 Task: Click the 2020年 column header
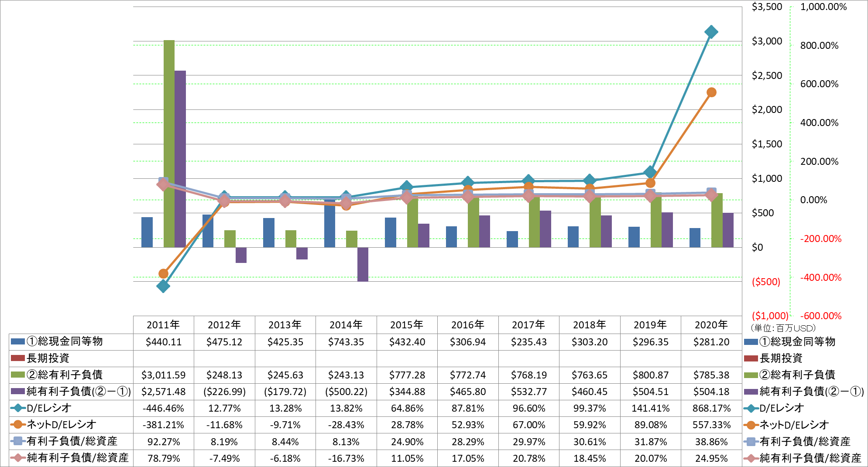tap(711, 325)
